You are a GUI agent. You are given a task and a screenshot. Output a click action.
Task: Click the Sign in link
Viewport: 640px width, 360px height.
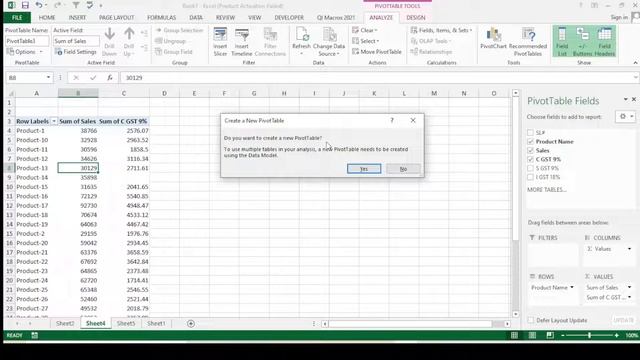(x=619, y=17)
